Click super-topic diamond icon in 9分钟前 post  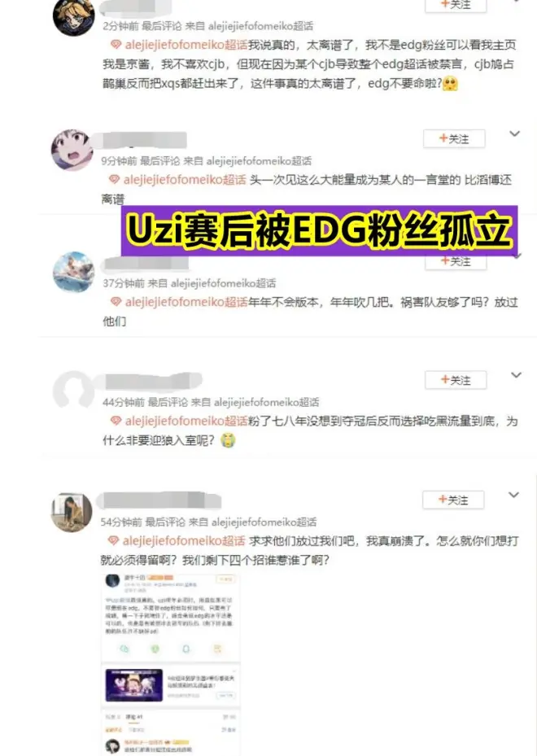pos(114,180)
